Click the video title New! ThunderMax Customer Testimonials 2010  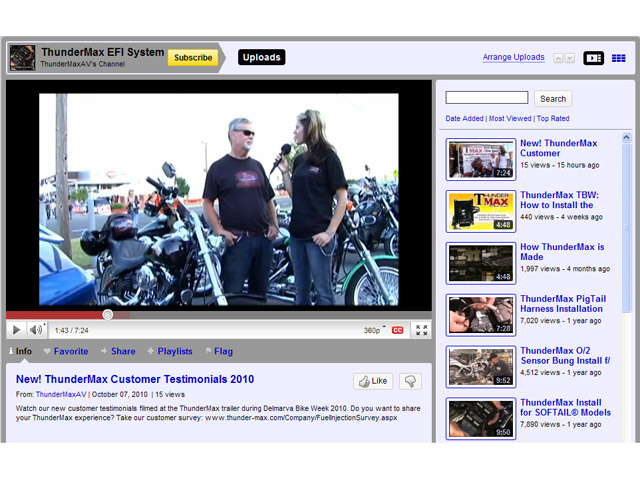(135, 379)
